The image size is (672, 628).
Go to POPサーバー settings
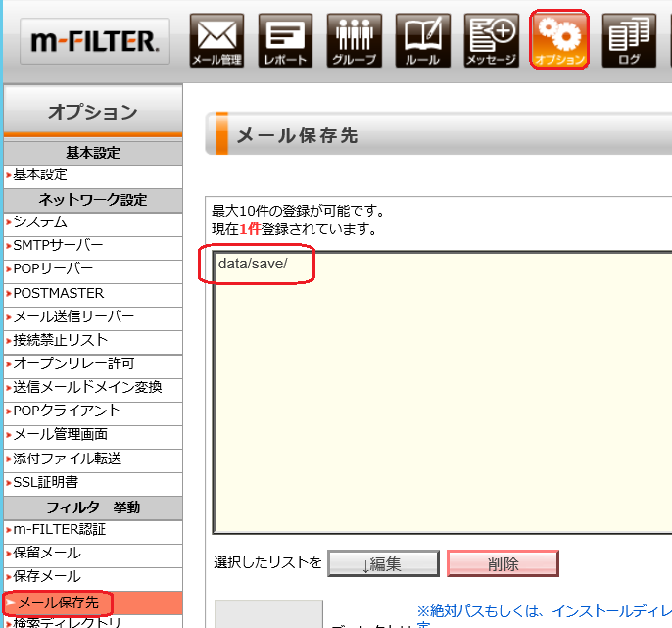click(53, 268)
